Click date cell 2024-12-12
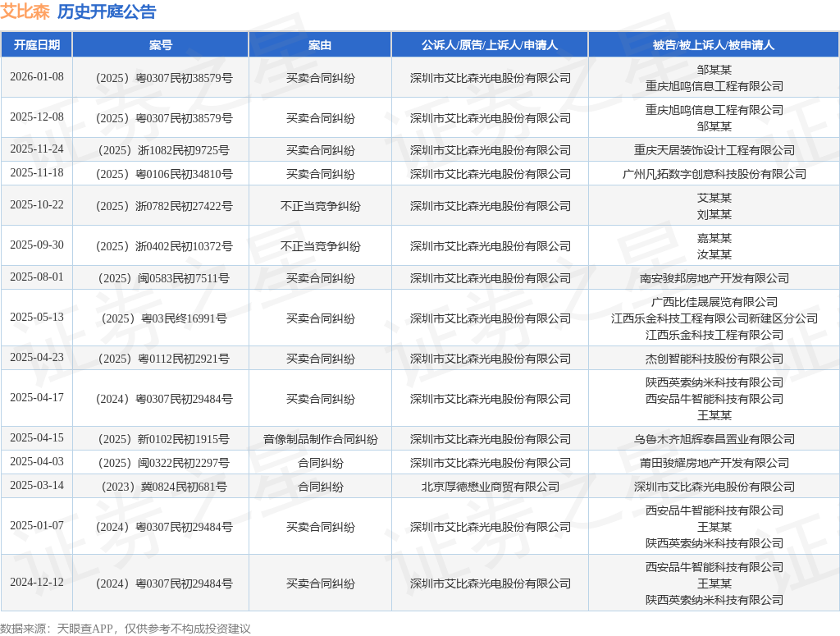840x636 pixels. pyautogui.click(x=37, y=582)
